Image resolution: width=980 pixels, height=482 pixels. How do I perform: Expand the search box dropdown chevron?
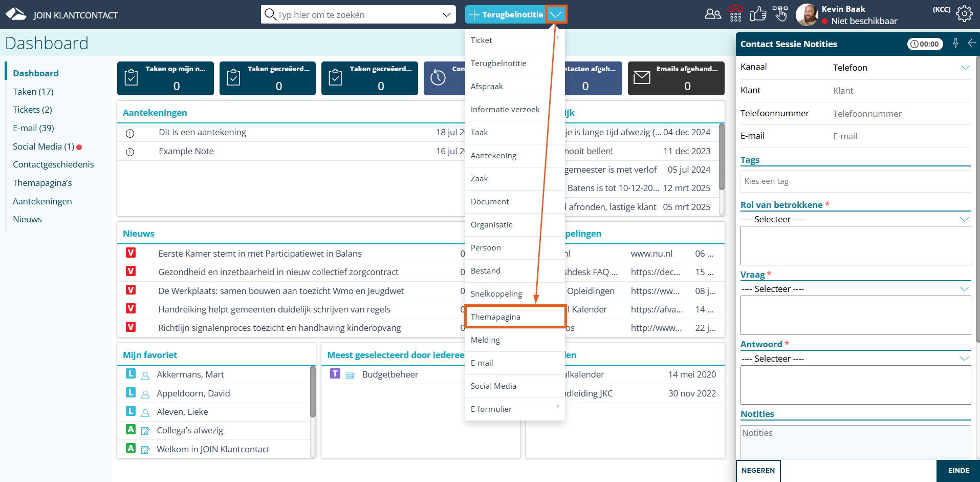(446, 15)
